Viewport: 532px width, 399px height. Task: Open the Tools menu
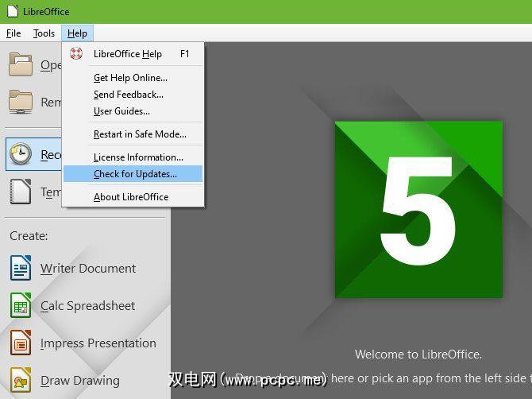44,33
